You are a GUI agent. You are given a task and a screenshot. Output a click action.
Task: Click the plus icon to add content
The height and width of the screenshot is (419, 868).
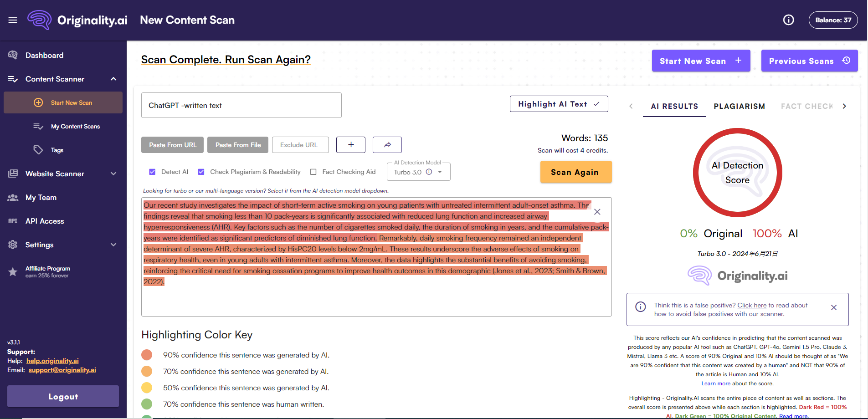tap(350, 144)
